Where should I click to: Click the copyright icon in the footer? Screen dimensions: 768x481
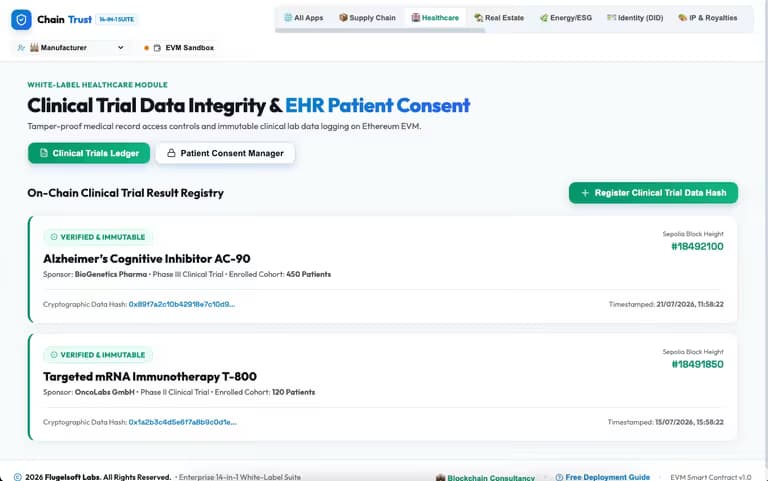coord(18,477)
